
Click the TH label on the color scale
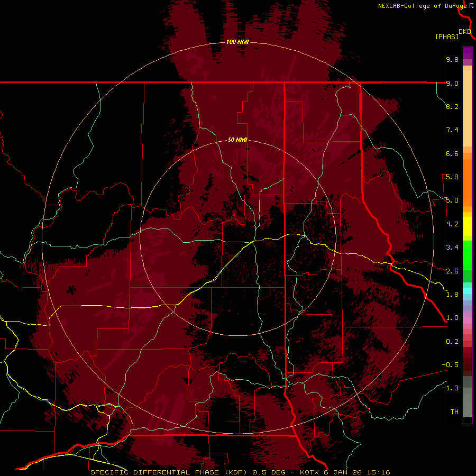454,412
